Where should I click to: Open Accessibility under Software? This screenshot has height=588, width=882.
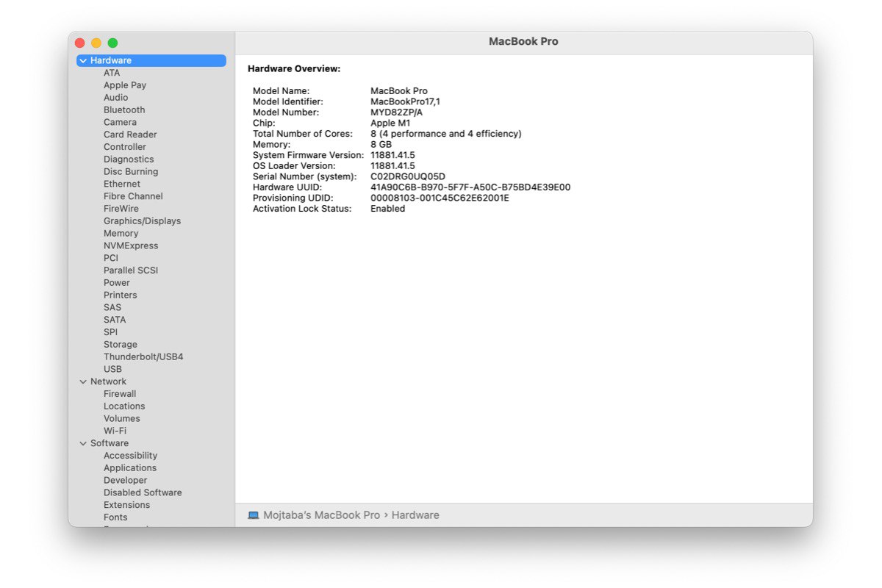pyautogui.click(x=131, y=456)
